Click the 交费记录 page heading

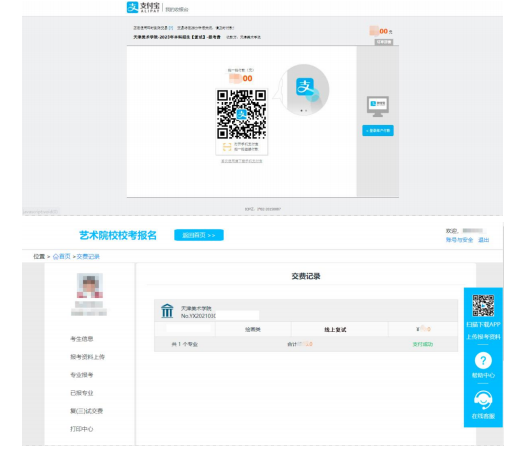306,276
